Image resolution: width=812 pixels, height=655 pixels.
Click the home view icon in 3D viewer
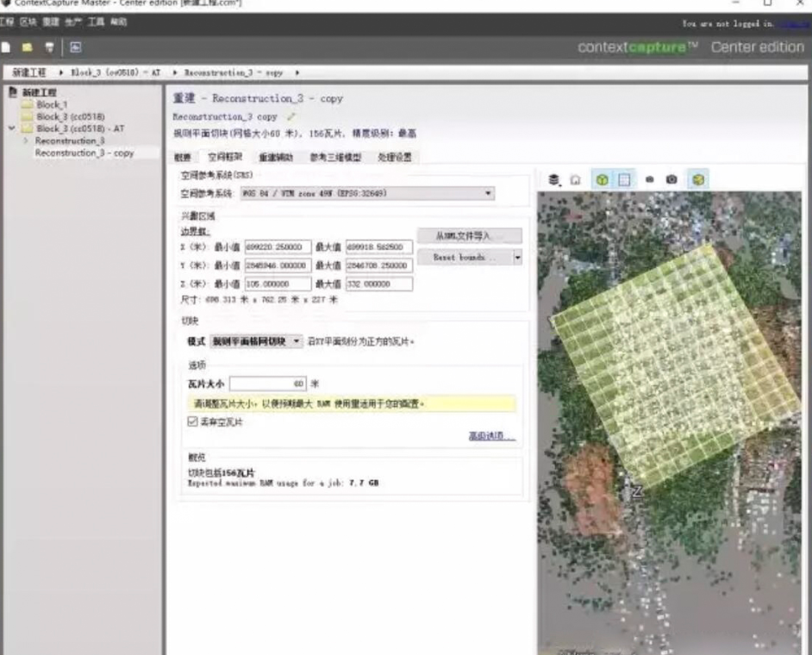[575, 179]
